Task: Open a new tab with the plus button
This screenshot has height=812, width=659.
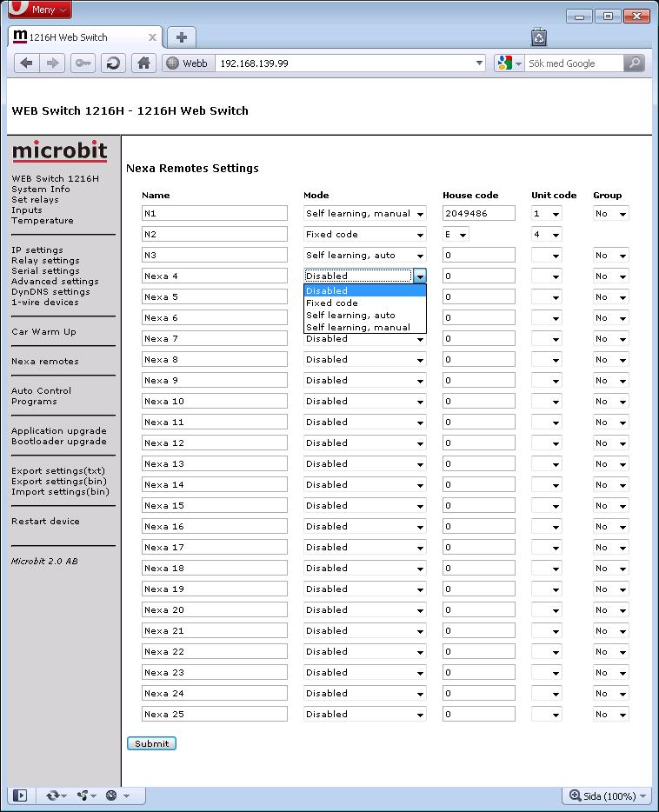Action: click(x=182, y=37)
